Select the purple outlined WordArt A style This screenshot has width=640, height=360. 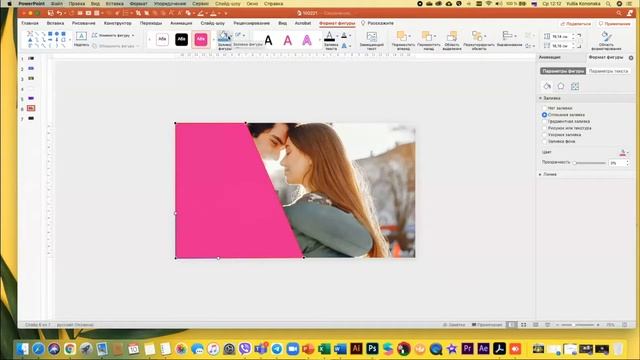tap(307, 40)
